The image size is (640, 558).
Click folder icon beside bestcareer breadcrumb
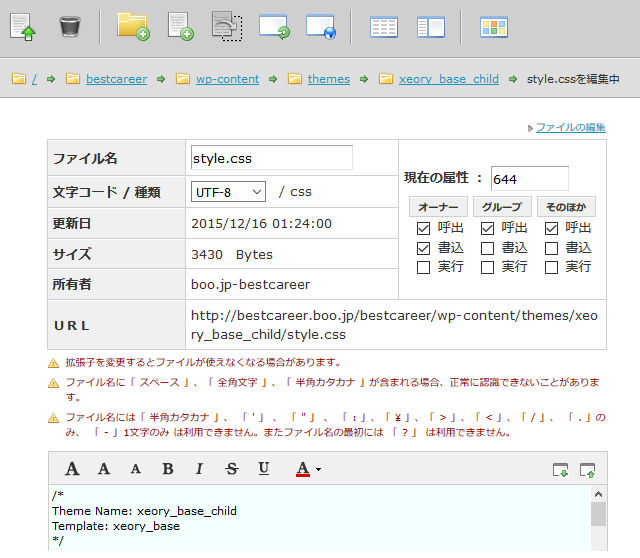click(73, 78)
